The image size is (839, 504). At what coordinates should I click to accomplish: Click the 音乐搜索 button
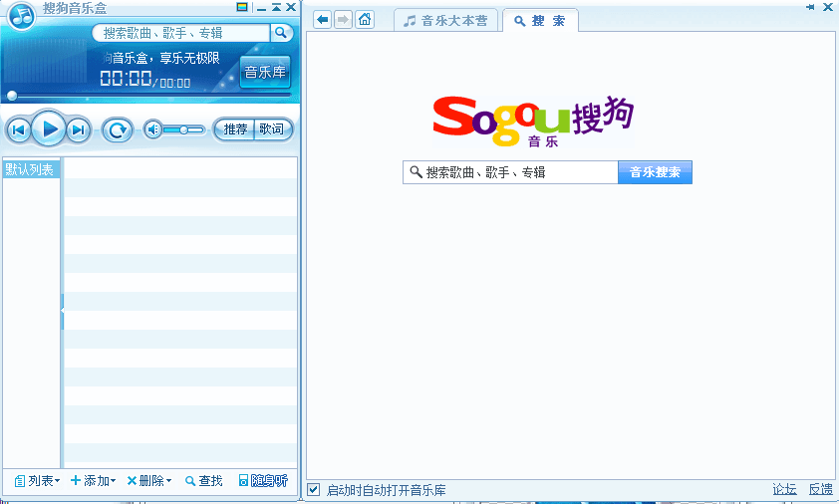click(x=655, y=172)
